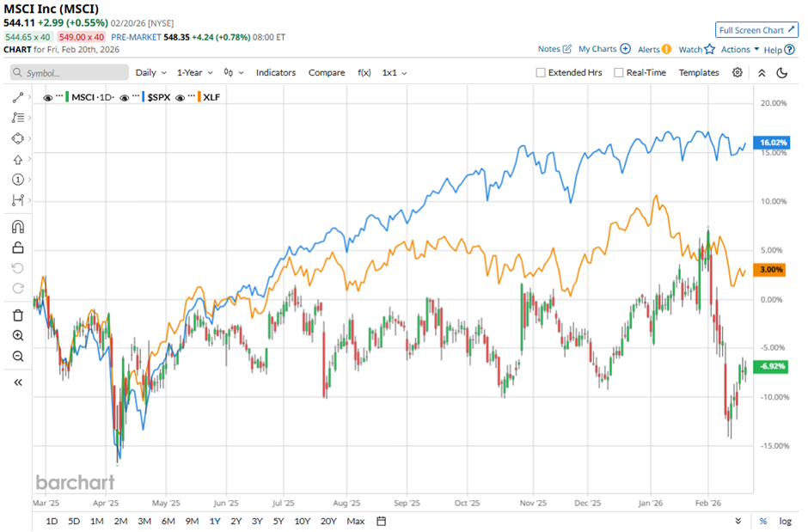Delete drawings with the trash icon

tap(17, 315)
